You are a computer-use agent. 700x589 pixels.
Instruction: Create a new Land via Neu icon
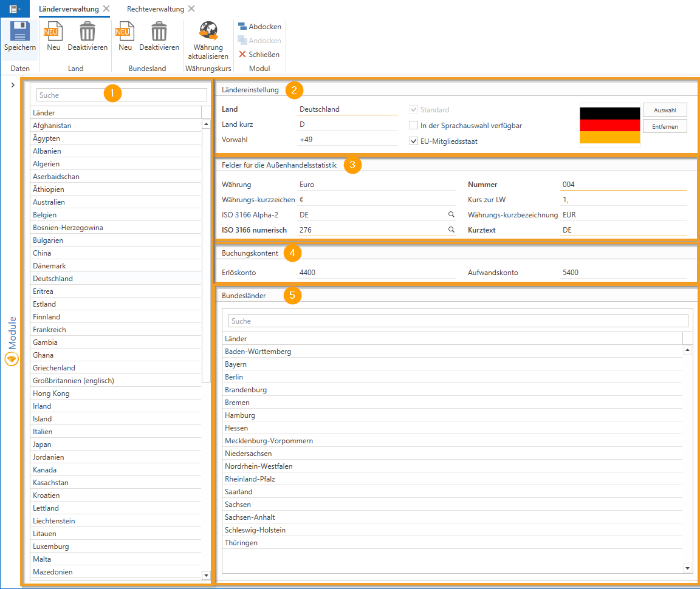53,32
